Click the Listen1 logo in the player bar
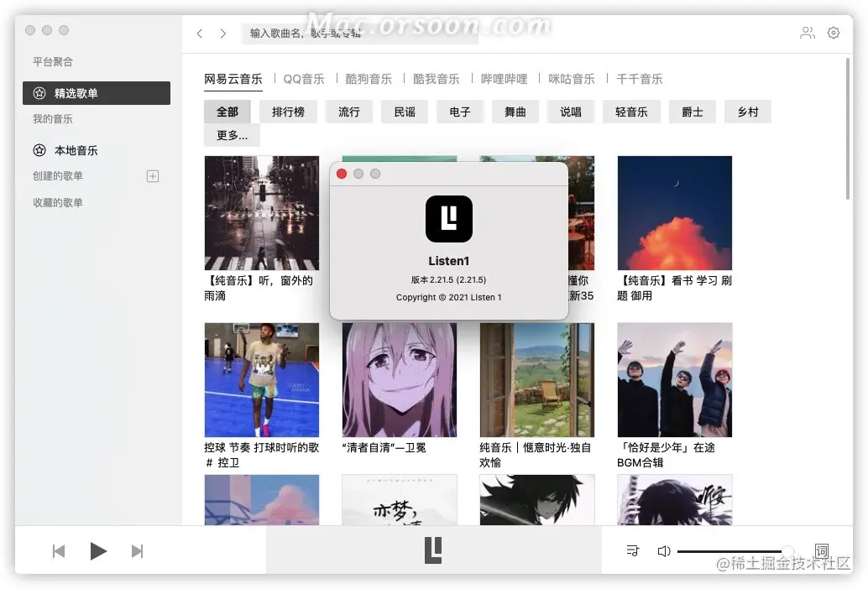868x589 pixels. point(433,550)
